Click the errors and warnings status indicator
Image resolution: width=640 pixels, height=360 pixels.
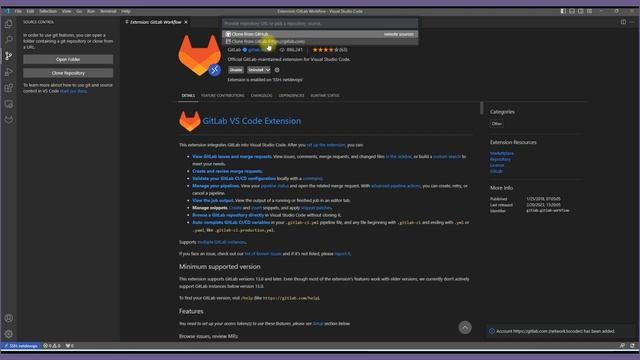pyautogui.click(x=52, y=346)
